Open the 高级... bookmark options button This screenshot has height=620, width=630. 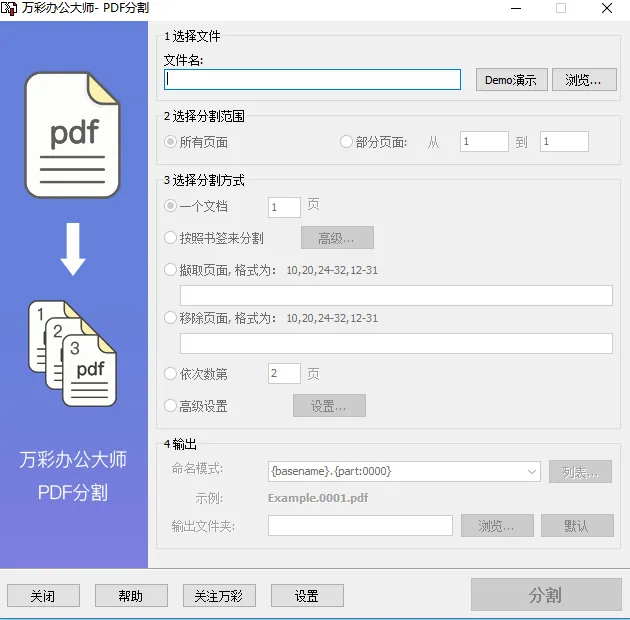pos(337,238)
